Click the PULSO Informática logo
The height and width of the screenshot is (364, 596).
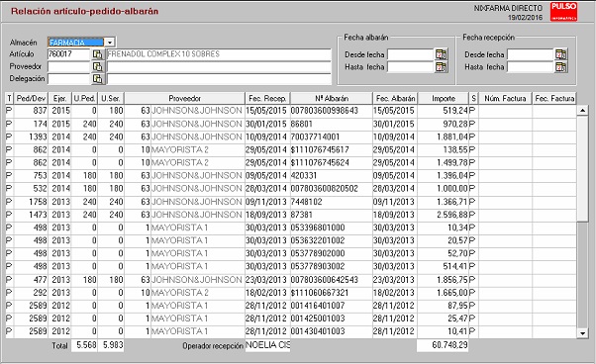(563, 12)
